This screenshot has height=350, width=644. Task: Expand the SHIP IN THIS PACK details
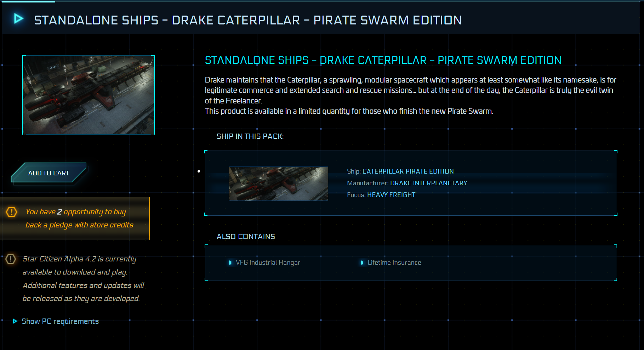250,136
